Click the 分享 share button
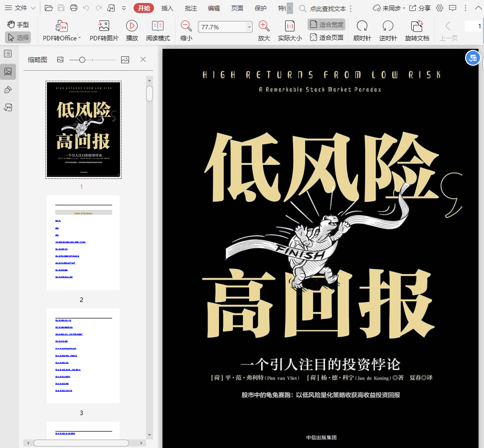 tap(420, 8)
